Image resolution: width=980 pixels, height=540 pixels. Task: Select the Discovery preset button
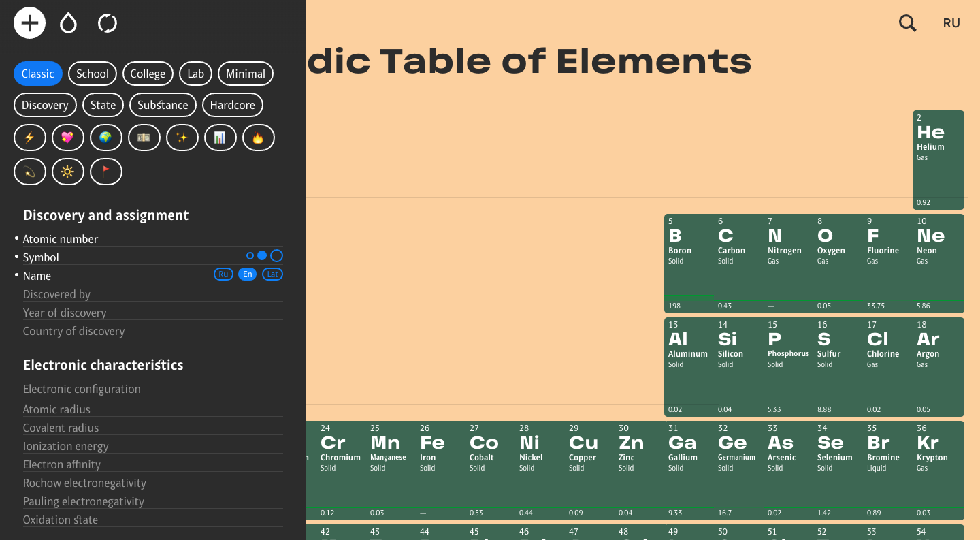pyautogui.click(x=45, y=105)
